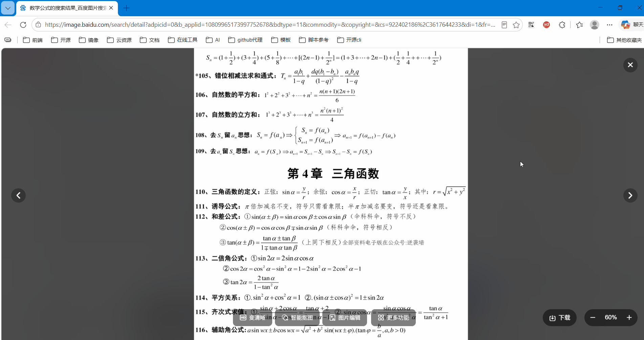Click the first bookmarks bar icon
This screenshot has width=644, height=340.
pyautogui.click(x=8, y=40)
